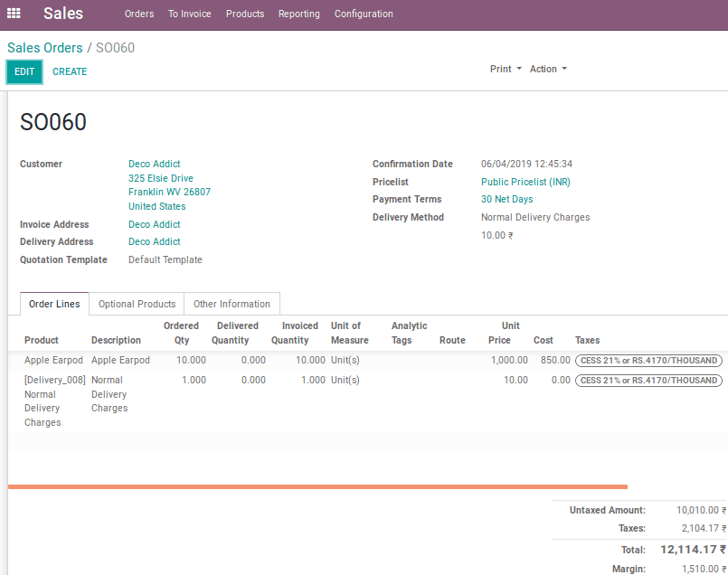This screenshot has height=575, width=728.
Task: Expand the Print dropdown
Action: [505, 69]
